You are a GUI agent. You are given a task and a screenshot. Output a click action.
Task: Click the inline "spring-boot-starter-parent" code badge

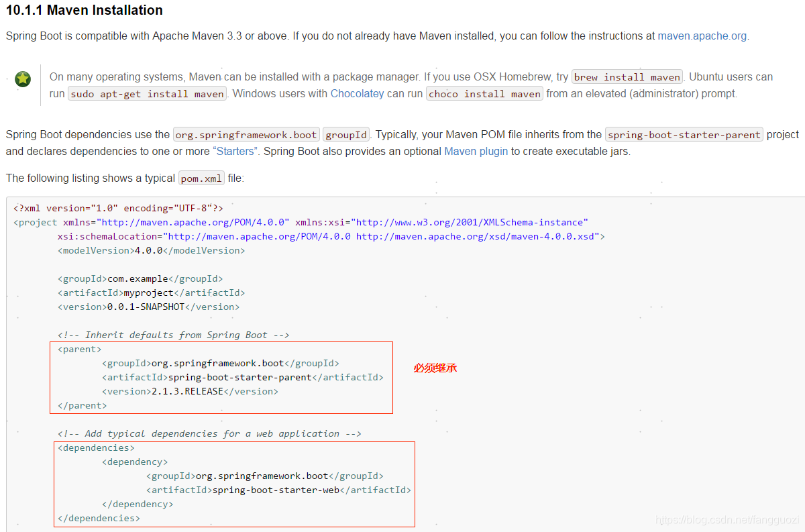[684, 135]
